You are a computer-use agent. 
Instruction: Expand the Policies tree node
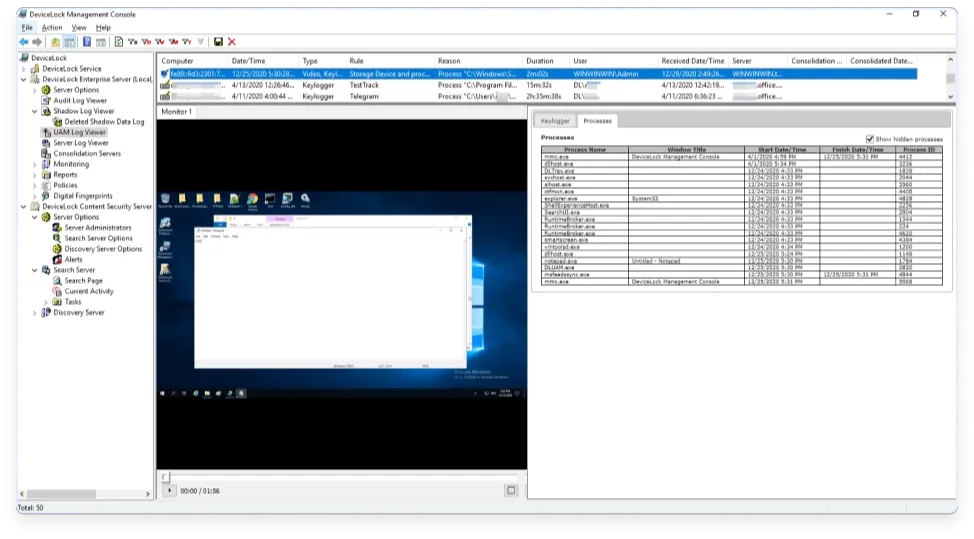[35, 185]
